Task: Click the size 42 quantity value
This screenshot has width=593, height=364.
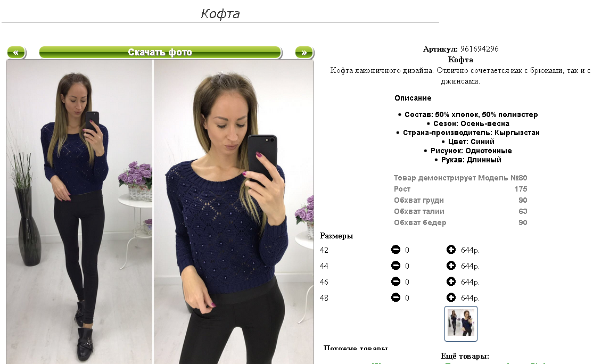Action: point(407,250)
